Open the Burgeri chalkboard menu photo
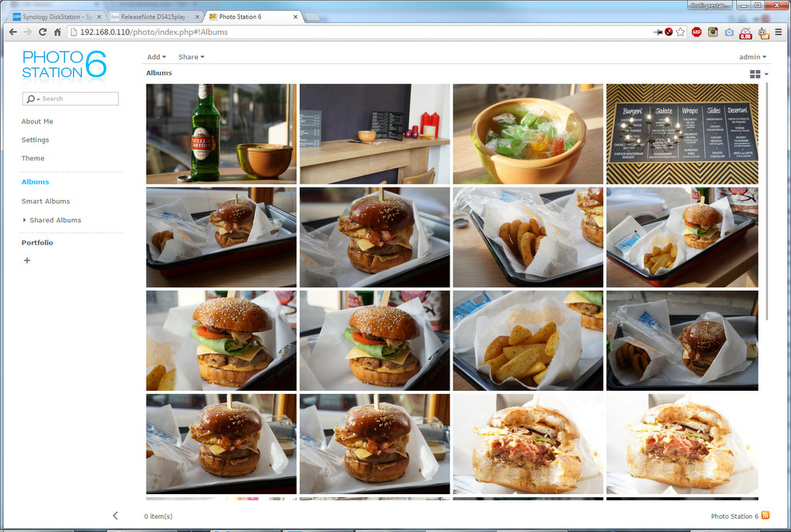The width and height of the screenshot is (791, 532). coord(682,134)
